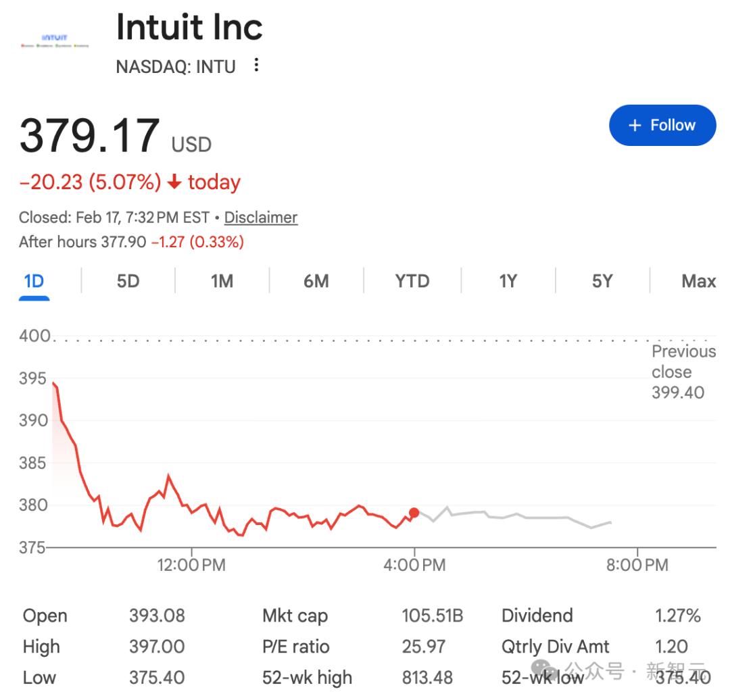This screenshot has height=700, width=730.
Task: Click the red closing price dot on chart
Action: pyautogui.click(x=414, y=512)
